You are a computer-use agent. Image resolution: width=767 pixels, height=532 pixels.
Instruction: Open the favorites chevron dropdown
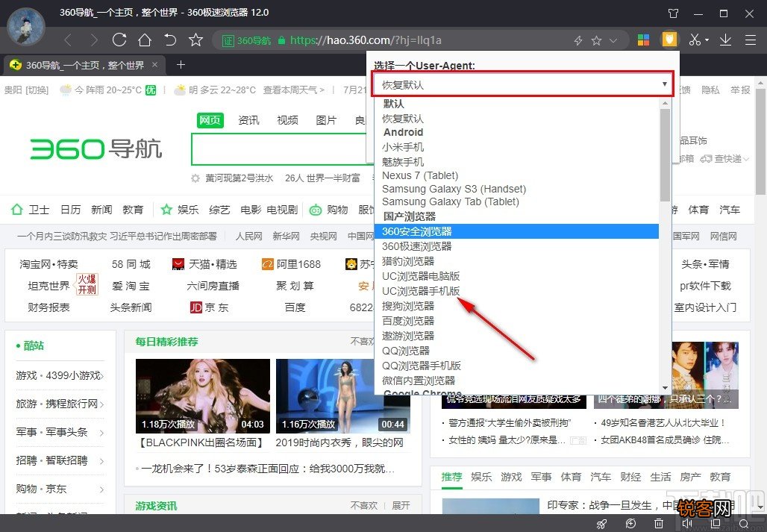612,41
